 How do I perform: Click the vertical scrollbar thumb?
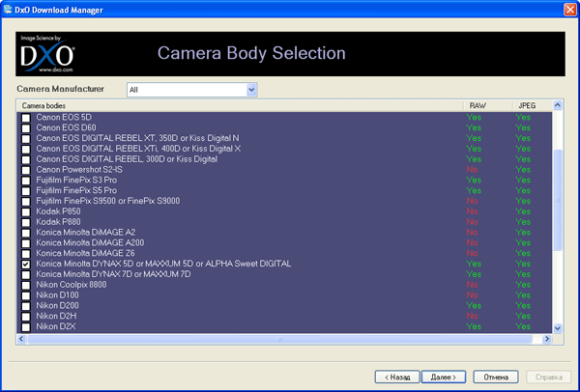coord(558,200)
